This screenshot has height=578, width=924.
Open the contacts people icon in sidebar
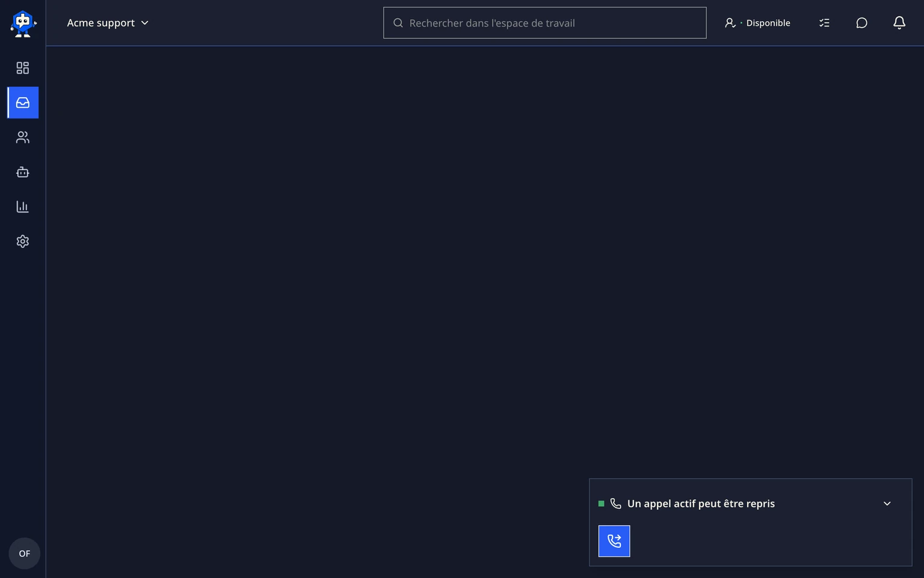click(x=23, y=137)
